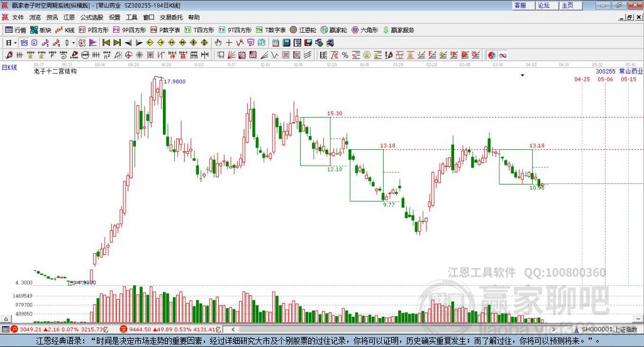Launch the 江恩轮 Gann wheel
The width and height of the screenshot is (644, 347).
coord(303,30)
